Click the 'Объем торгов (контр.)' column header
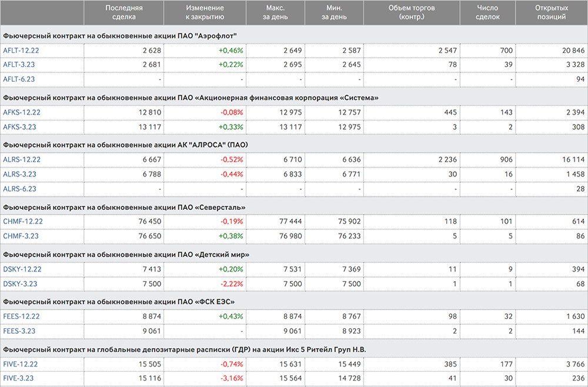The image size is (588, 387). (x=412, y=12)
